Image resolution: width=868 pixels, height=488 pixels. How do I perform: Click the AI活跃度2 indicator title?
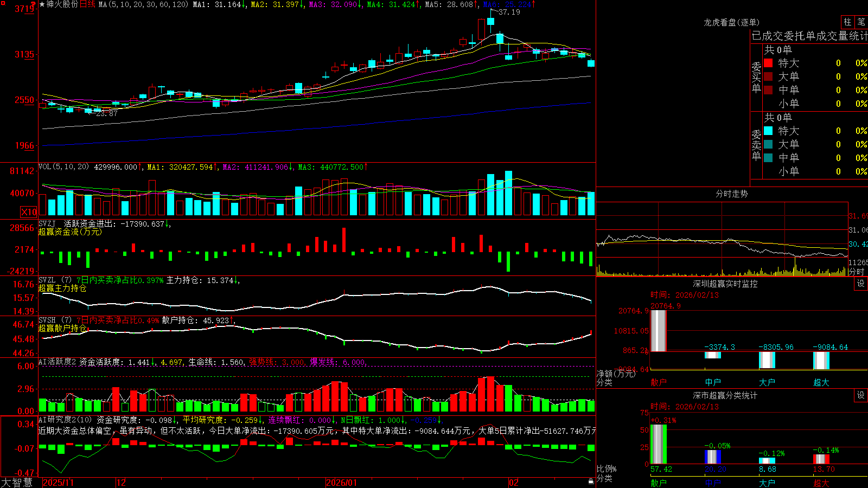coord(57,362)
